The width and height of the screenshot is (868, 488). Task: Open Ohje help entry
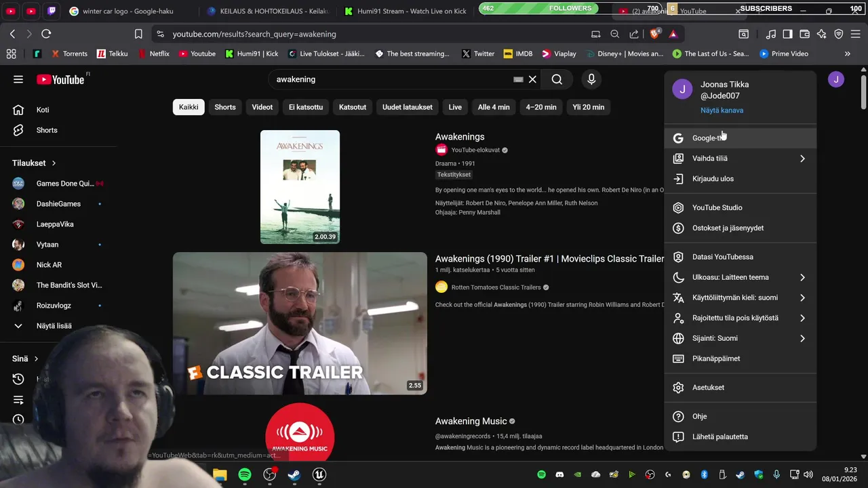(x=741, y=417)
